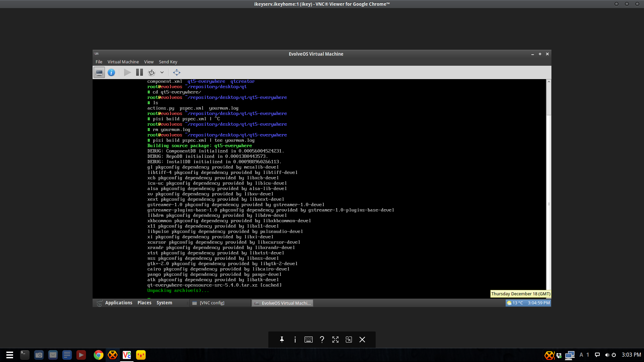Launch Google Chrome from taskbar

[99, 355]
